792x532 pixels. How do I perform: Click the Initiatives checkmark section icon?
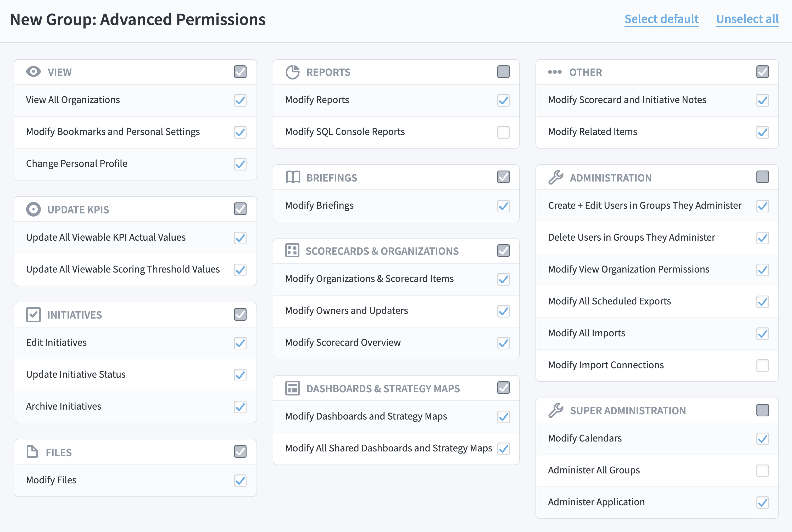[33, 314]
